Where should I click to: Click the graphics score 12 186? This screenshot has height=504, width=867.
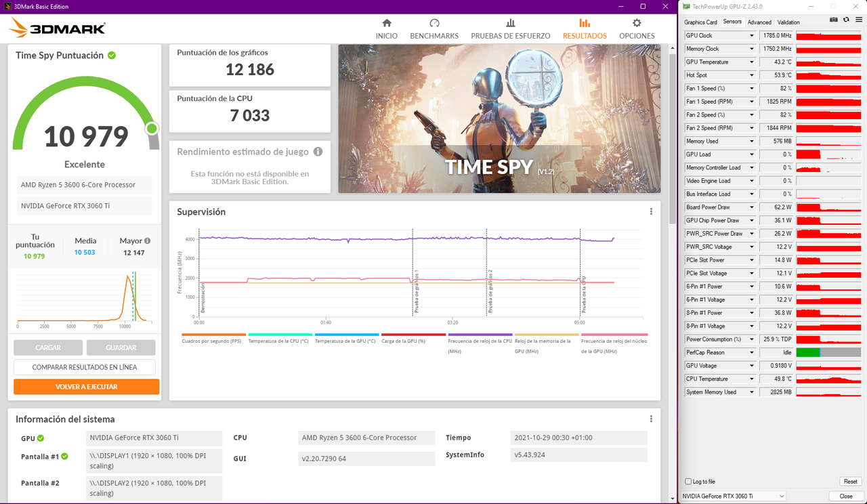[x=250, y=69]
